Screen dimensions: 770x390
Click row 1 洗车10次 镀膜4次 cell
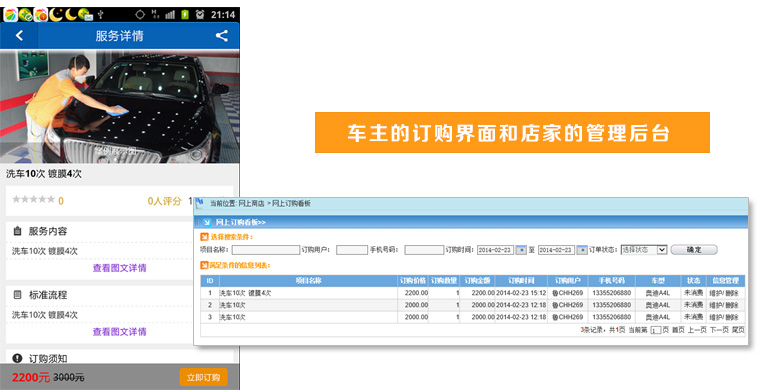tap(308, 293)
